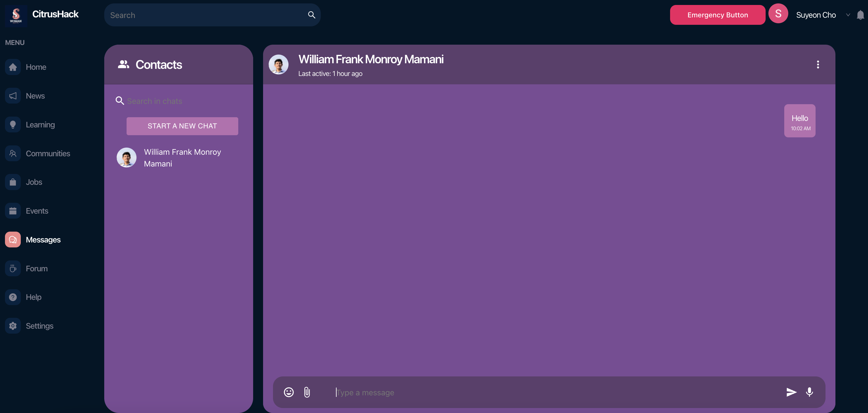
Task: Open the notifications bell
Action: click(860, 15)
